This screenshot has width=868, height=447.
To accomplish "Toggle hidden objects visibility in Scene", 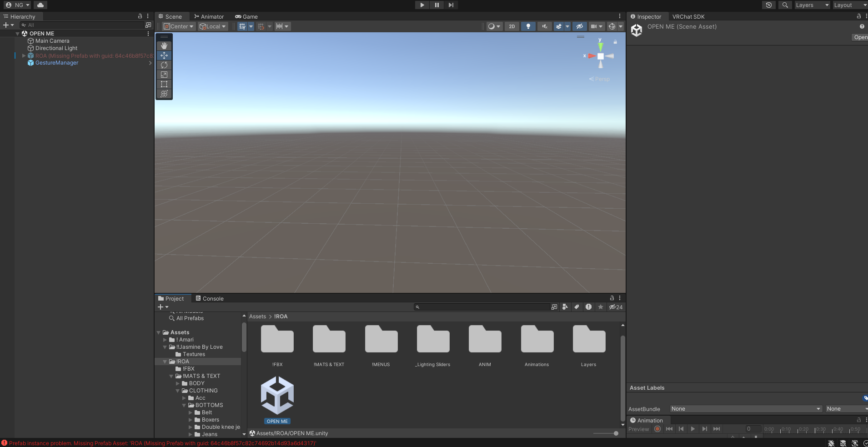I will click(580, 26).
